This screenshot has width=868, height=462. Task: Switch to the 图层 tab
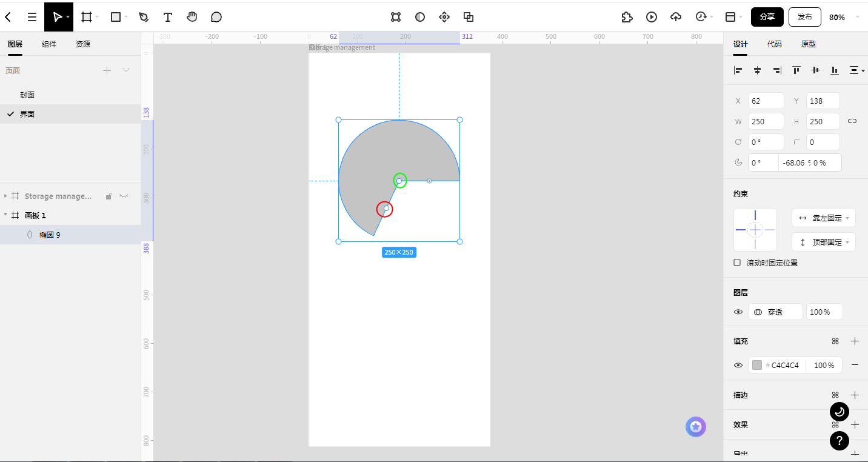15,44
